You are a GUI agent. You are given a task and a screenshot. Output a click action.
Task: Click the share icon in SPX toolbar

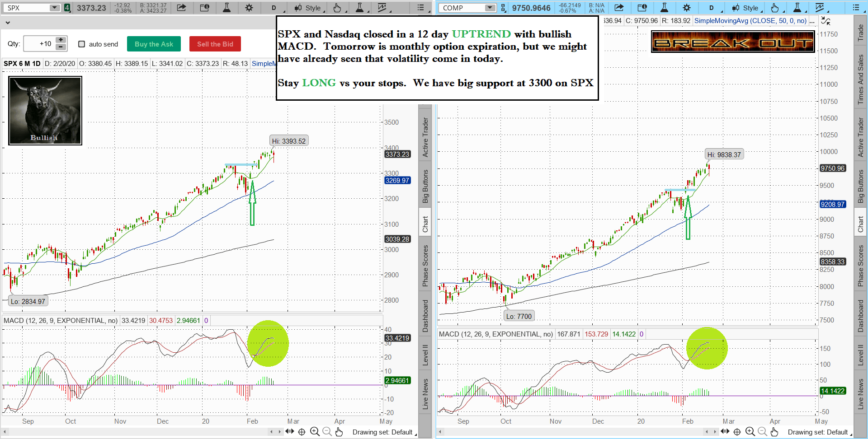(181, 8)
